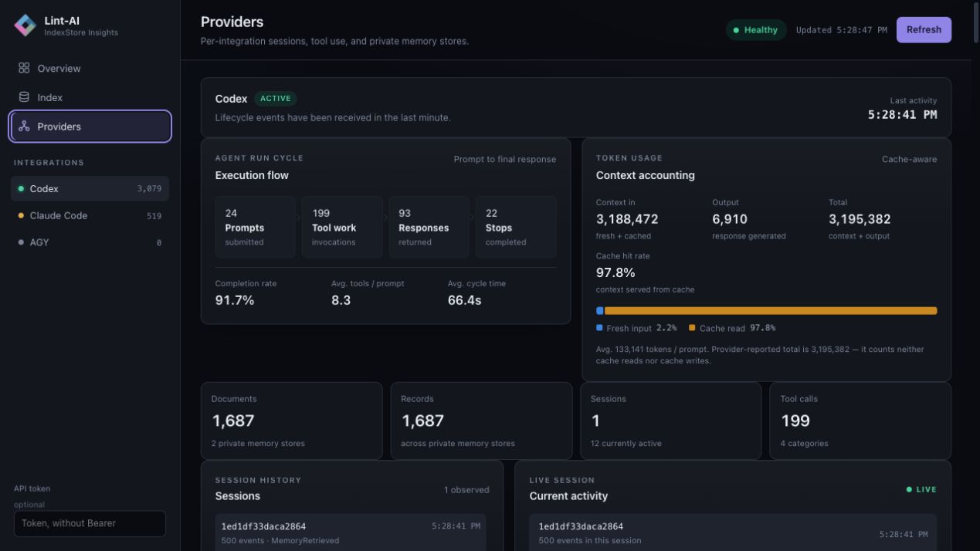980x551 pixels.
Task: Click the Overview grid icon in sidebar
Action: tap(24, 68)
